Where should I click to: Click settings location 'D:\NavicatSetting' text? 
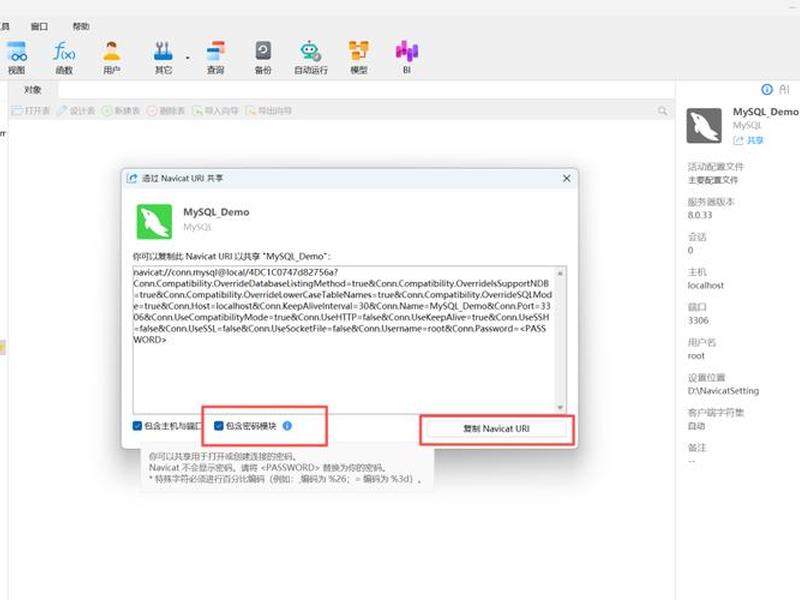723,391
